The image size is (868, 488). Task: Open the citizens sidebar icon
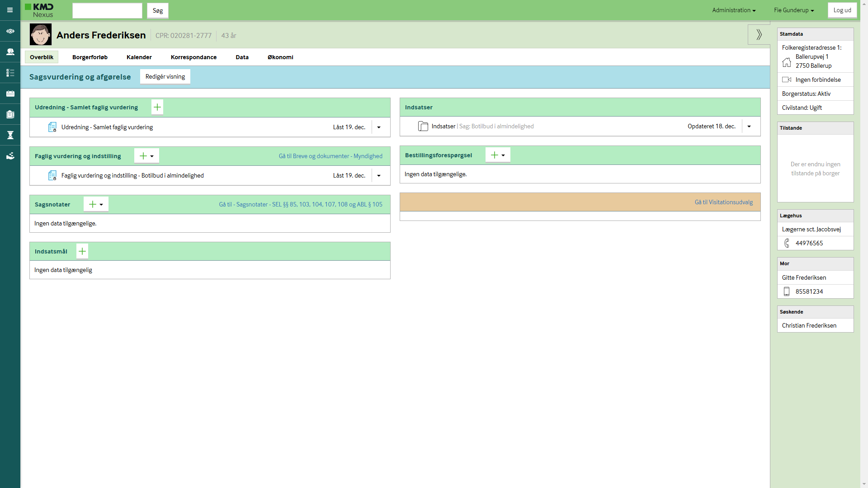(10, 52)
